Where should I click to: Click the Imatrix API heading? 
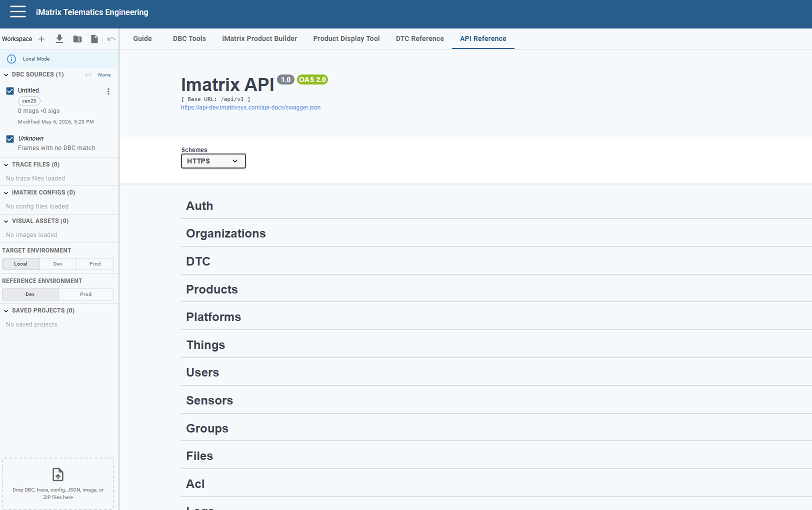click(227, 84)
